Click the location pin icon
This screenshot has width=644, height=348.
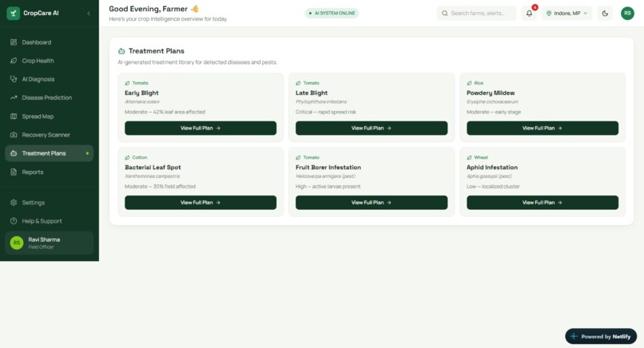click(x=549, y=13)
